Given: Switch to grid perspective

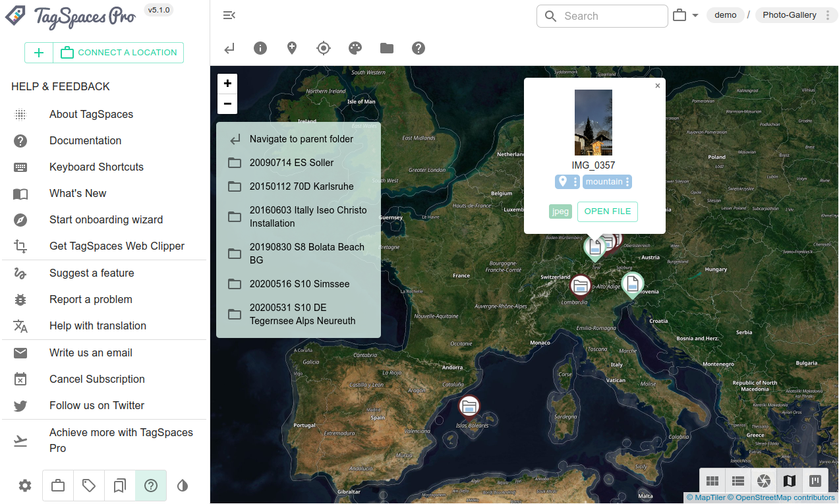Looking at the screenshot, I should pos(712,481).
